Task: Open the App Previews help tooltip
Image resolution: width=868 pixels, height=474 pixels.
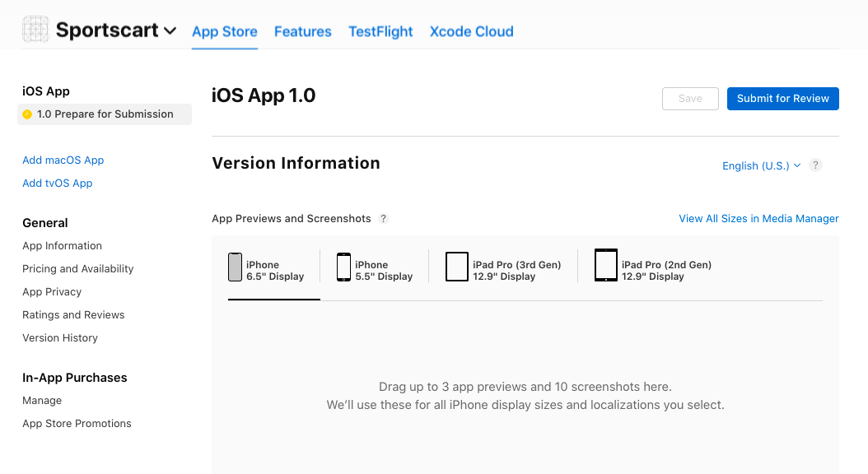Action: point(383,218)
